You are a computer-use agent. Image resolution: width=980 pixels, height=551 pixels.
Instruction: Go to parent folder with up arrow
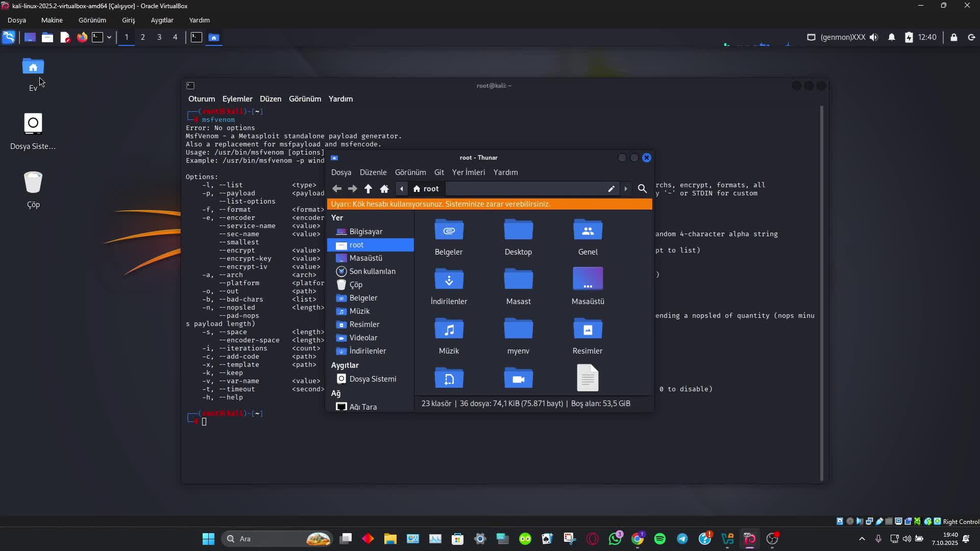tap(368, 189)
